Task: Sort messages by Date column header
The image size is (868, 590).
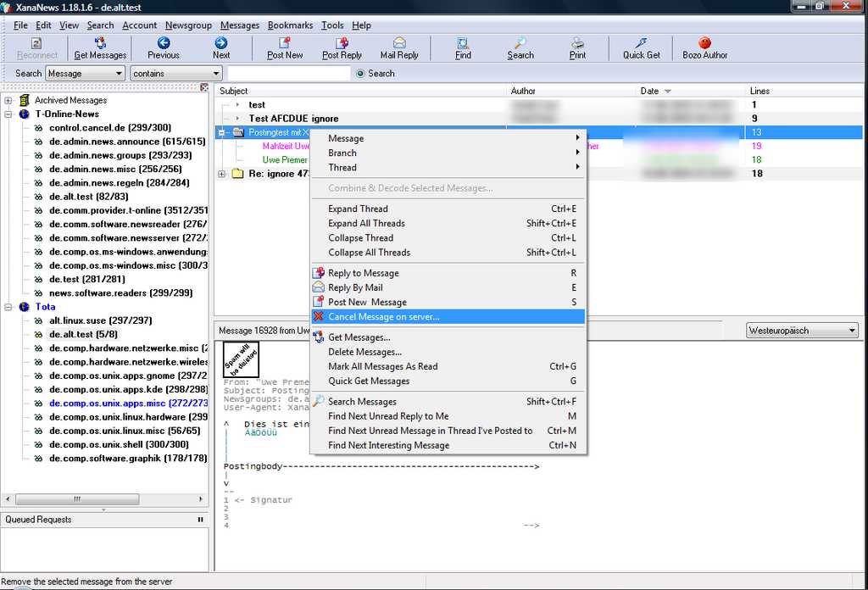Action: coord(650,91)
